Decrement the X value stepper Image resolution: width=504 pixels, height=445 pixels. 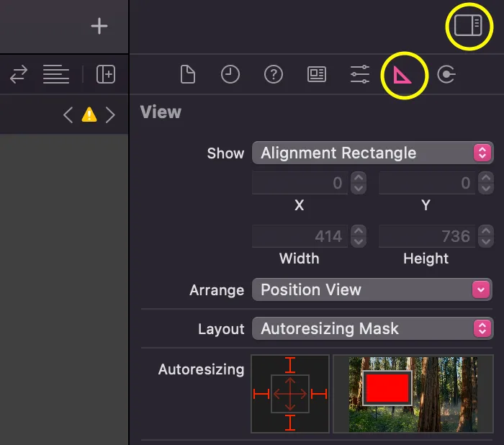click(359, 189)
